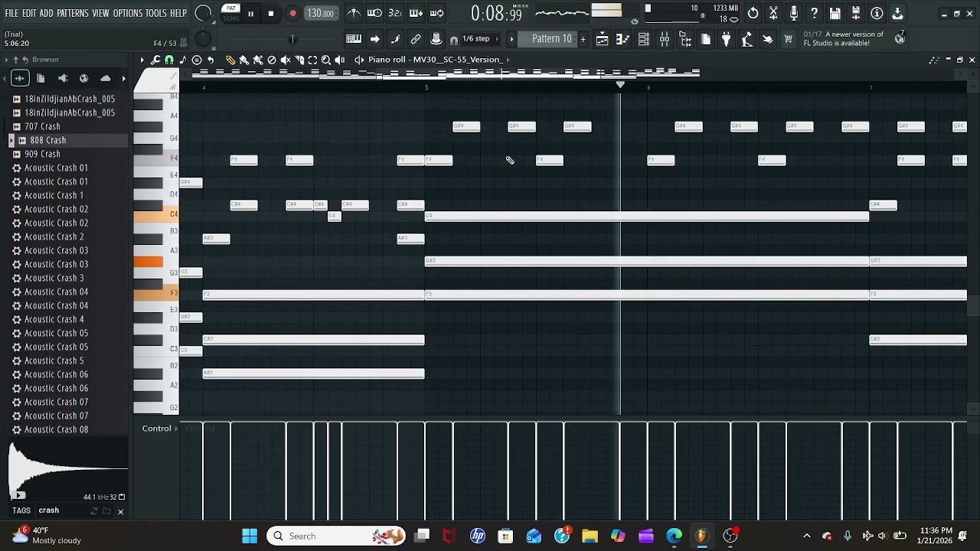Image resolution: width=980 pixels, height=551 pixels.
Task: Toggle the 3-2-1 recording countdown
Action: click(x=395, y=13)
